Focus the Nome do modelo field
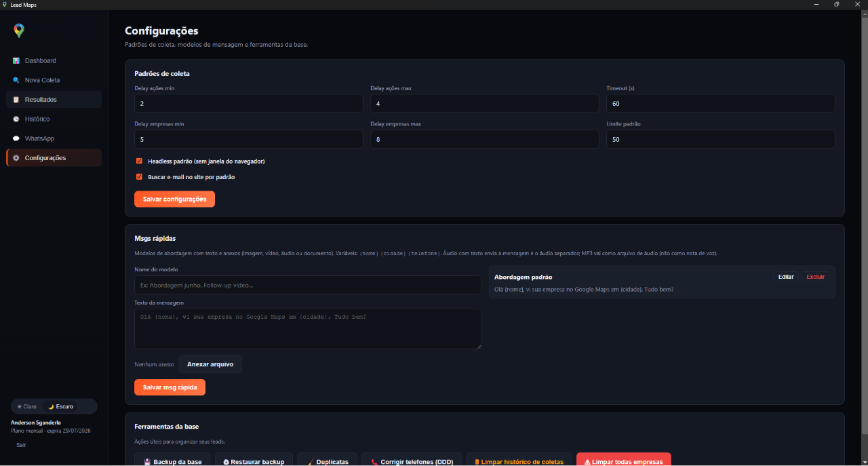 [x=308, y=285]
